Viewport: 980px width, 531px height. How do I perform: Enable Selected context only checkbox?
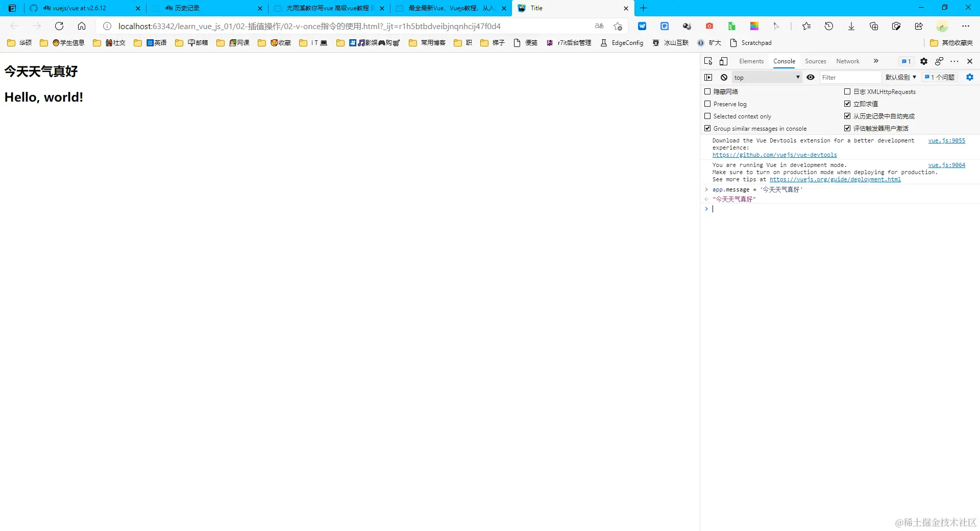click(x=707, y=116)
